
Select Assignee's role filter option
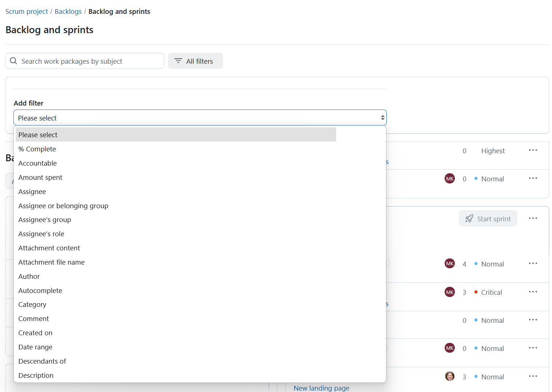[176, 234]
